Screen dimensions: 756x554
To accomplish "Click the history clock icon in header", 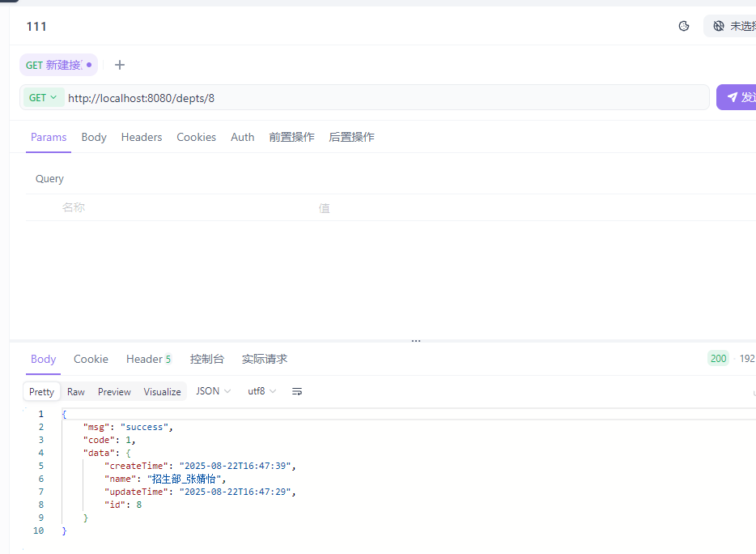I will click(684, 26).
